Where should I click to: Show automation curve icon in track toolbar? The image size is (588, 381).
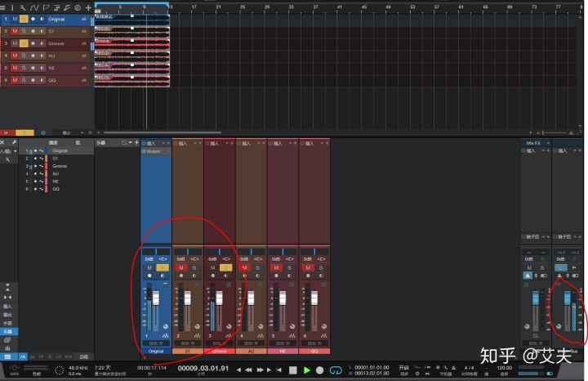pyautogui.click(x=34, y=7)
